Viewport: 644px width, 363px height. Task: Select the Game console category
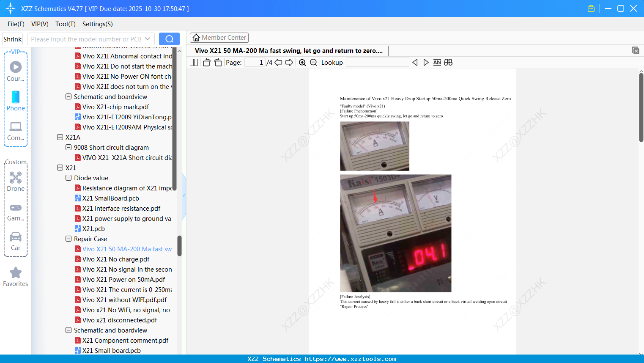pos(16,212)
